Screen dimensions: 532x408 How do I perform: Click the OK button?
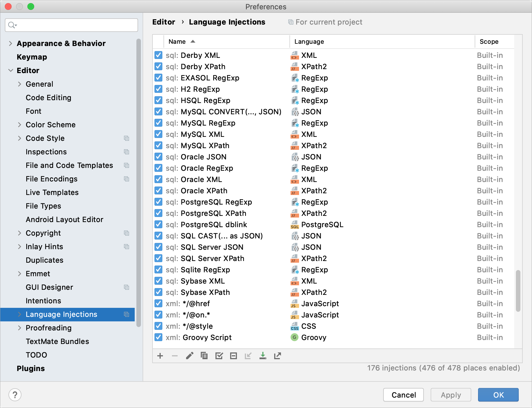(x=498, y=395)
